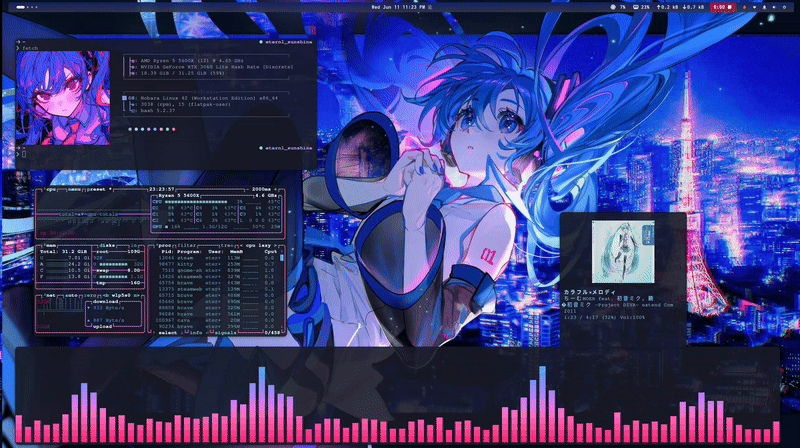Click btop clock 23:23:57
Screen dimensions: 800x448
pyautogui.click(x=161, y=189)
